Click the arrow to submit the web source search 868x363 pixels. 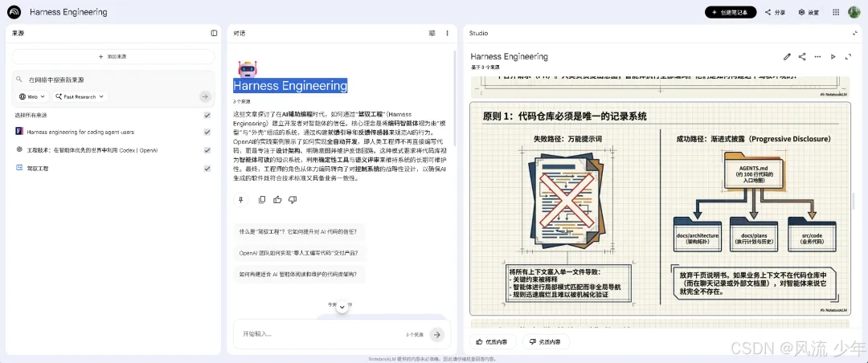click(x=206, y=96)
